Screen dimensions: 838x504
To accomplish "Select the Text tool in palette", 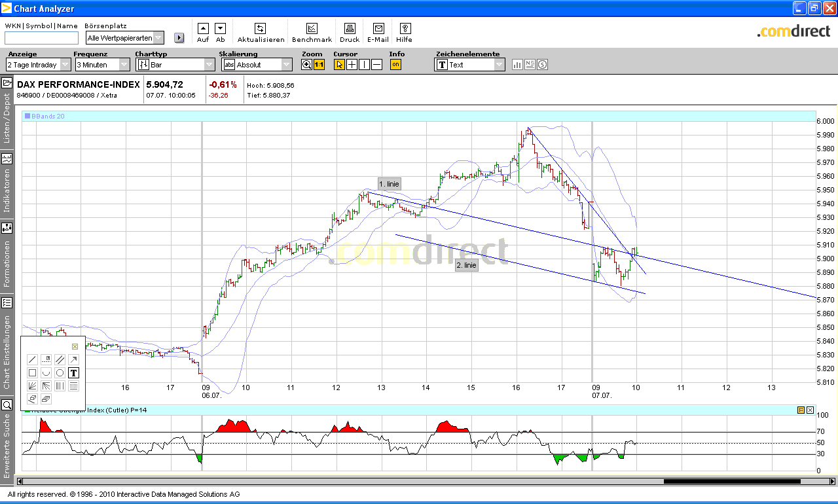I will (x=73, y=372).
